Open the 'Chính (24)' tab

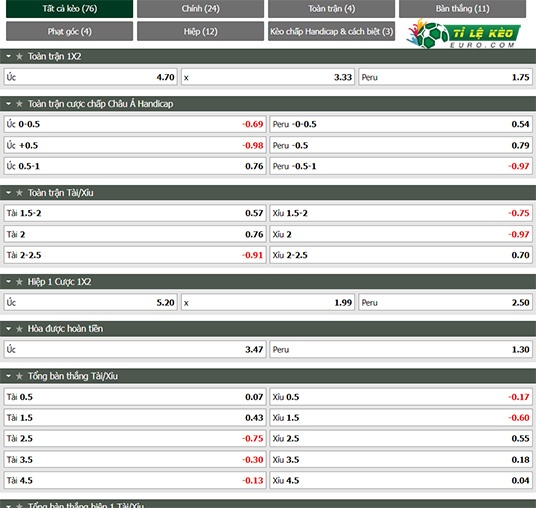tap(200, 9)
